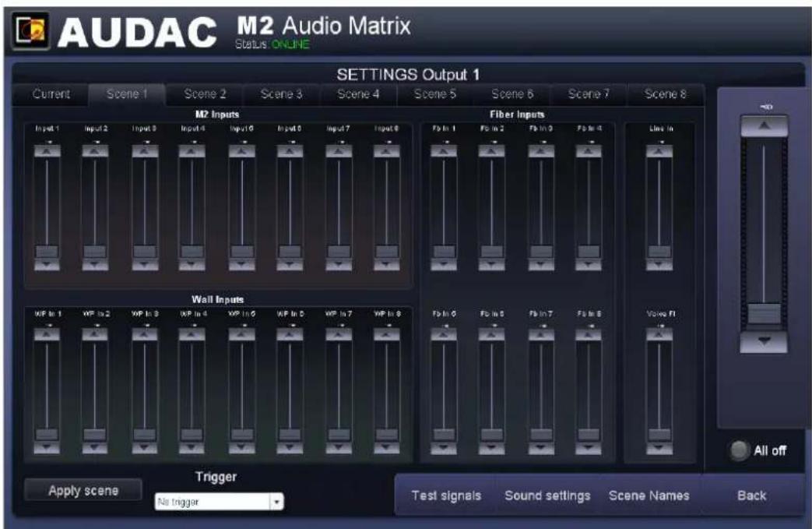The image size is (812, 529).
Task: Click the WP In 7 fader handle
Action: [x=339, y=434]
